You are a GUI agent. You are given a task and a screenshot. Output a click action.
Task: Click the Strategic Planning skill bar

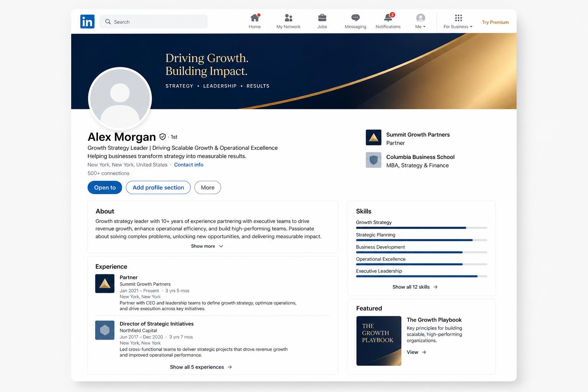click(421, 240)
